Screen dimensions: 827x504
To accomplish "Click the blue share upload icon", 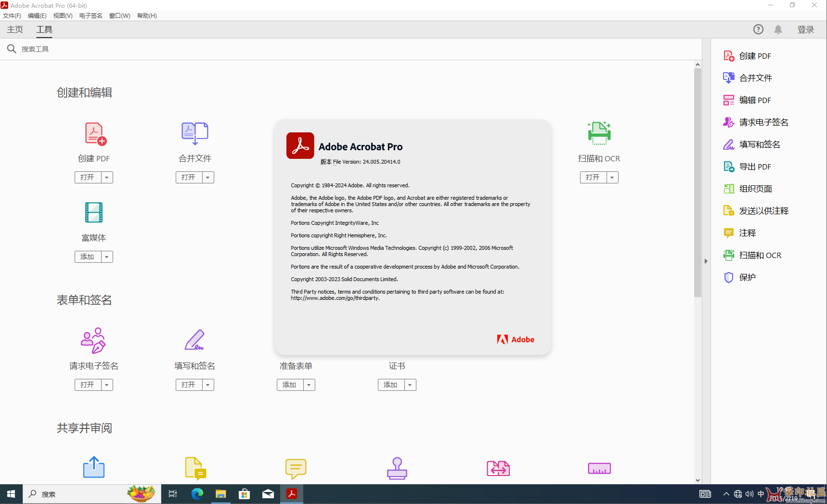I will pos(94,467).
